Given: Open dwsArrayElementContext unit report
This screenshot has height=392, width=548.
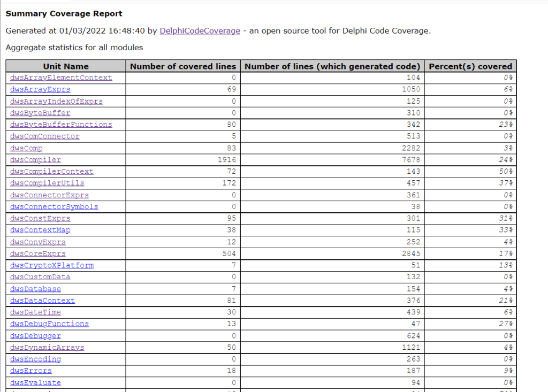Looking at the screenshot, I should (x=61, y=78).
